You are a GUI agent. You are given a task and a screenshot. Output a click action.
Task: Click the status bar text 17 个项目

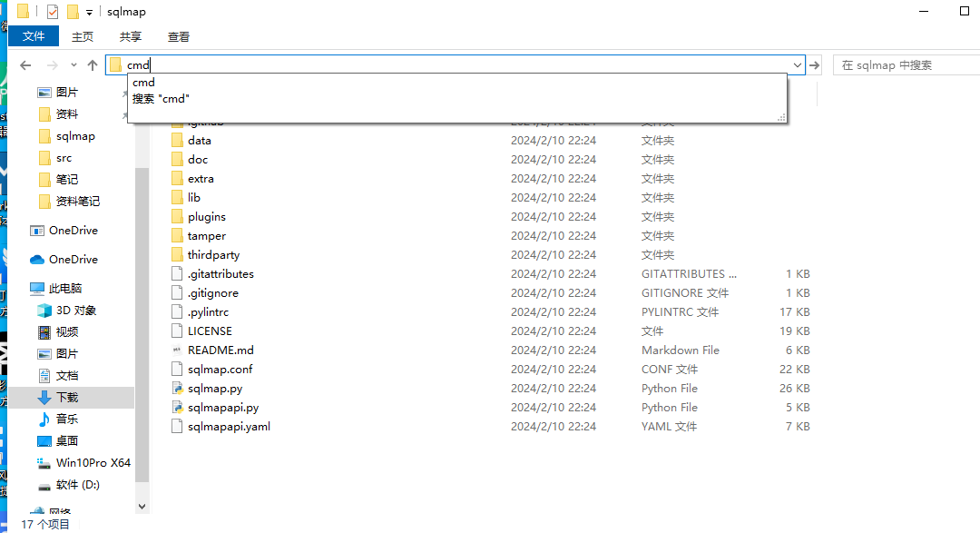tap(45, 524)
